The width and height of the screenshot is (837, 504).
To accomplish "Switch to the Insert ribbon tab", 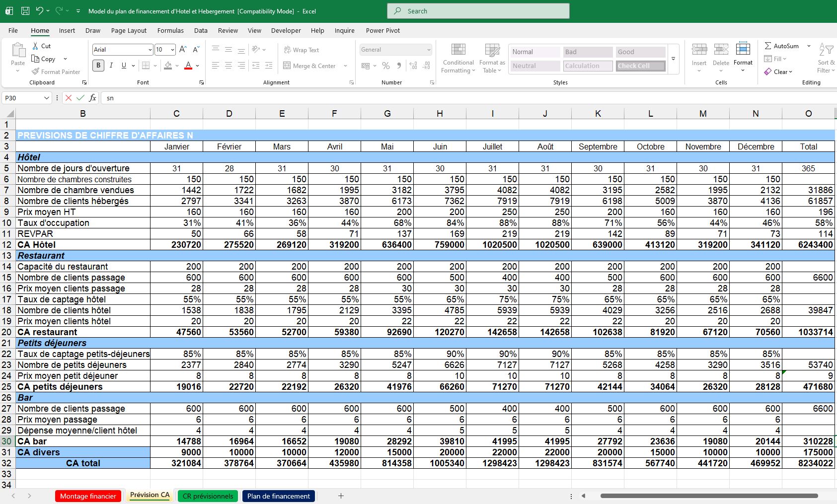I will pos(67,30).
